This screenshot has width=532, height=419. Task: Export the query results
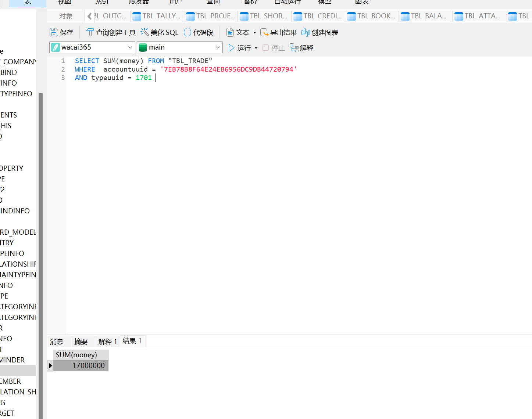point(278,32)
